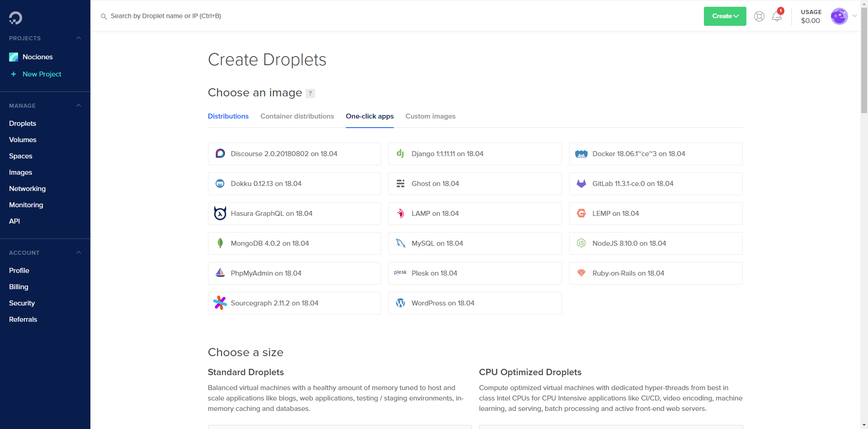Switch to Container distributions tab

297,116
